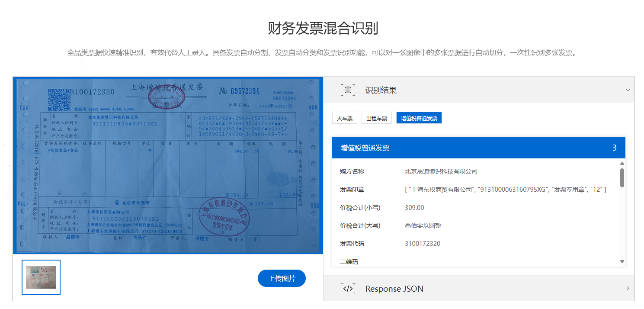Click the 识别结果 document scan icon
This screenshot has height=309, width=644.
(x=347, y=90)
